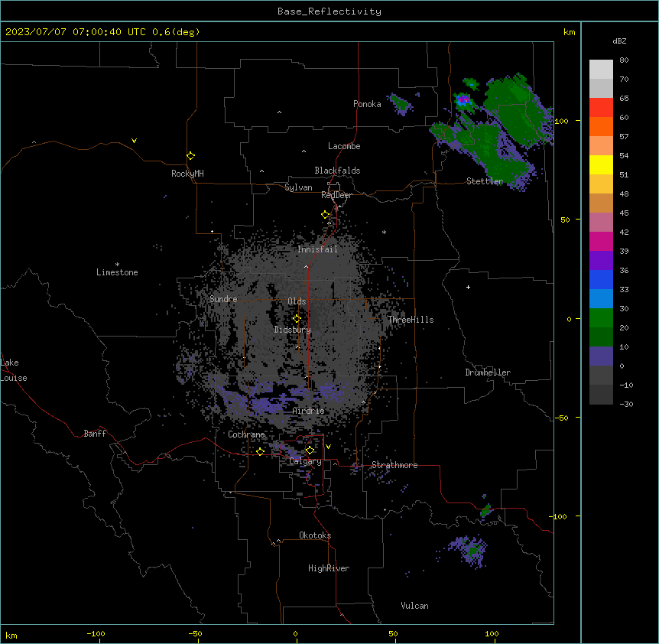Image resolution: width=659 pixels, height=644 pixels.
Task: Click the purple echo cluster east of HighRiver
Action: click(470, 550)
